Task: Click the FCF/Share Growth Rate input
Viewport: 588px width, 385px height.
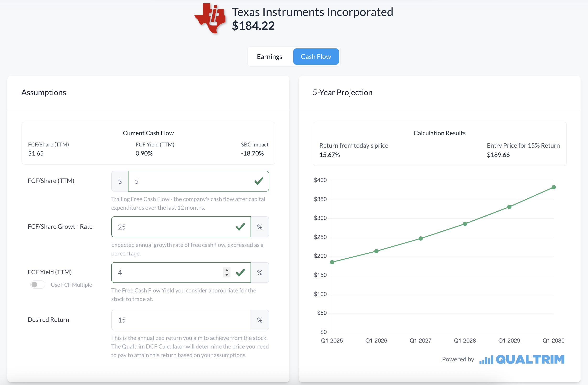Action: pos(181,227)
